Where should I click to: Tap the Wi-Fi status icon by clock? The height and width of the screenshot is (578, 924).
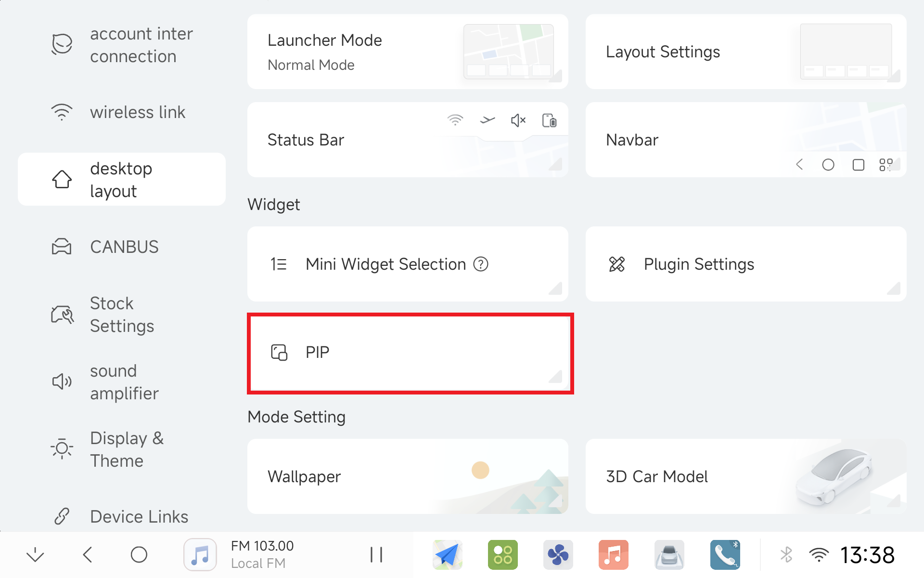point(819,555)
